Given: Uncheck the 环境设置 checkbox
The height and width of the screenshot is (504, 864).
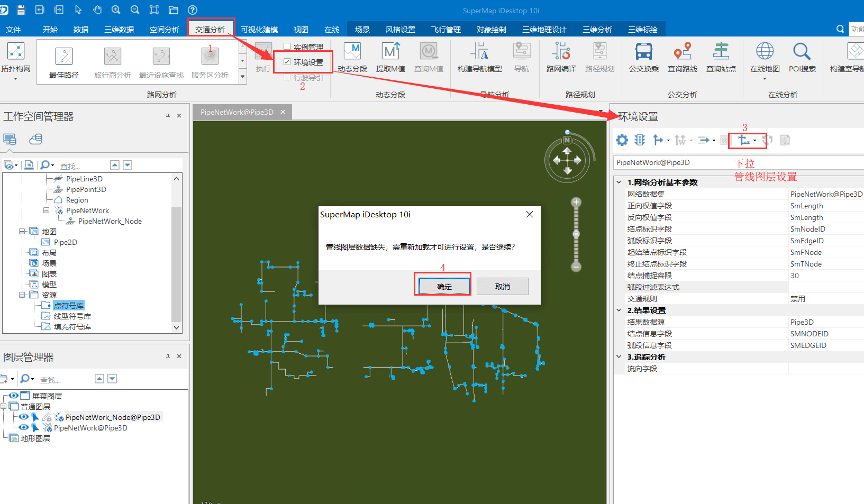Looking at the screenshot, I should coord(287,62).
